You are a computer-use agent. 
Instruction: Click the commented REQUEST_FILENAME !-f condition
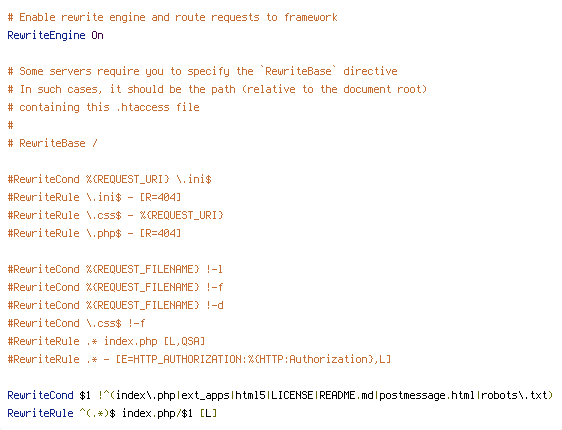pyautogui.click(x=115, y=287)
